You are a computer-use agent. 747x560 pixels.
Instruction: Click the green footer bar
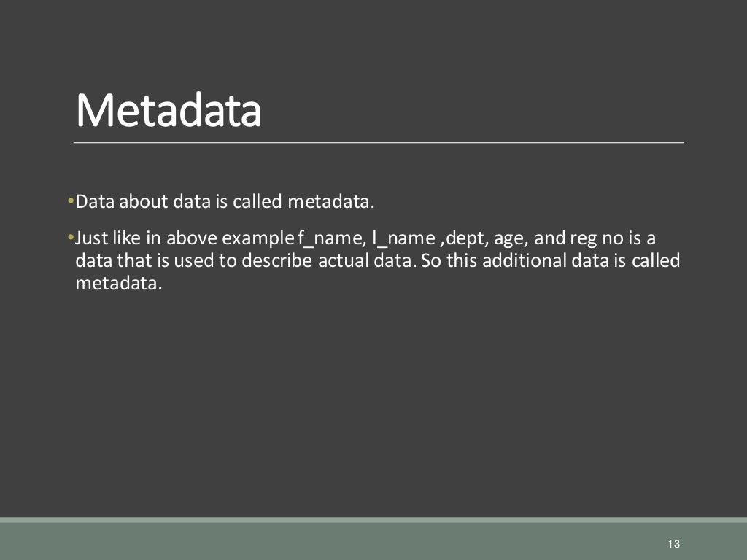tap(373, 539)
